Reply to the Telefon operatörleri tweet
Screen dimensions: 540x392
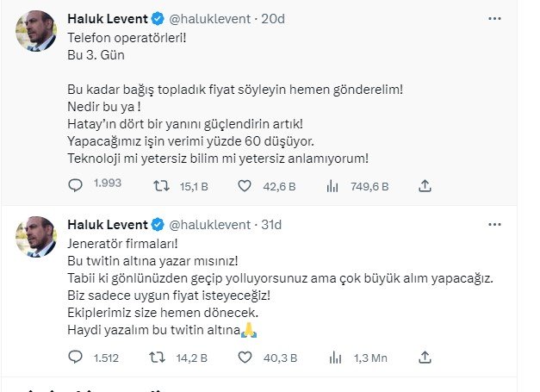click(76, 184)
